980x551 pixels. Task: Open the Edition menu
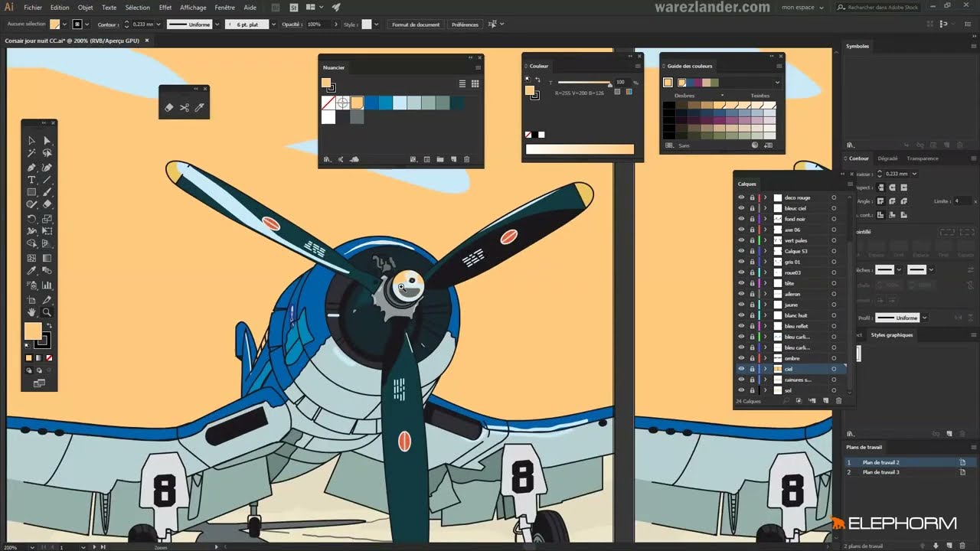pos(60,8)
